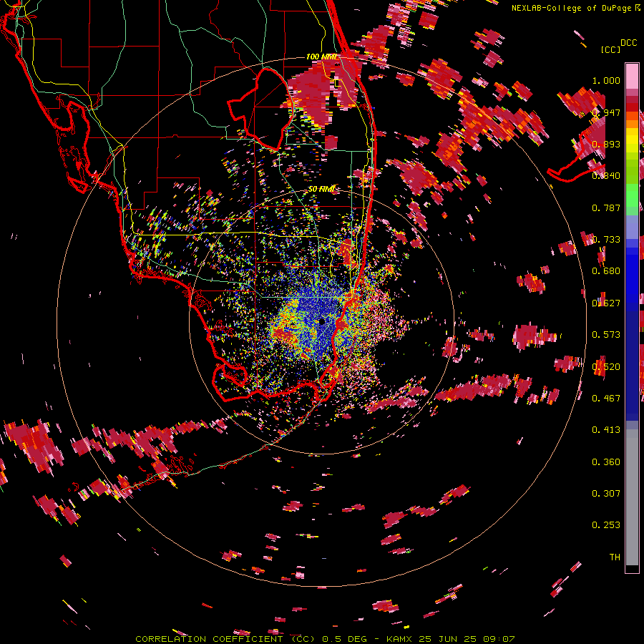Pick the light pink top color bar segment
644x644 pixels.
[x=632, y=76]
